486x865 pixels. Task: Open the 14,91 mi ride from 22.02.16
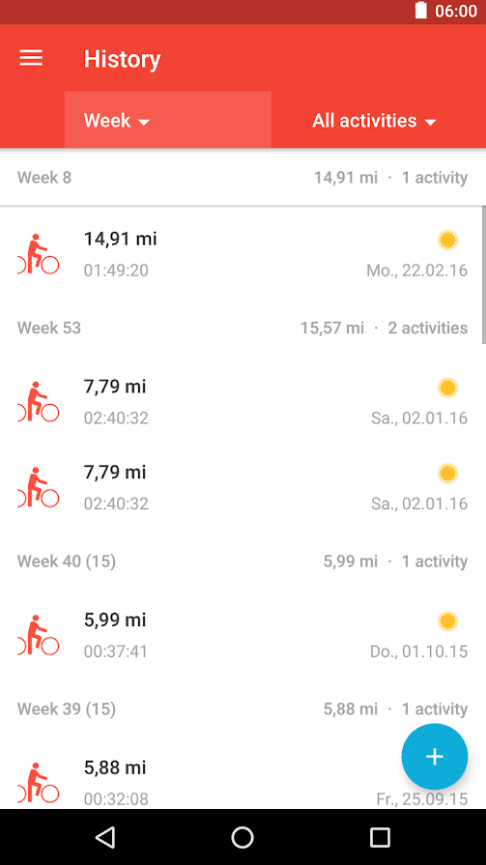243,254
